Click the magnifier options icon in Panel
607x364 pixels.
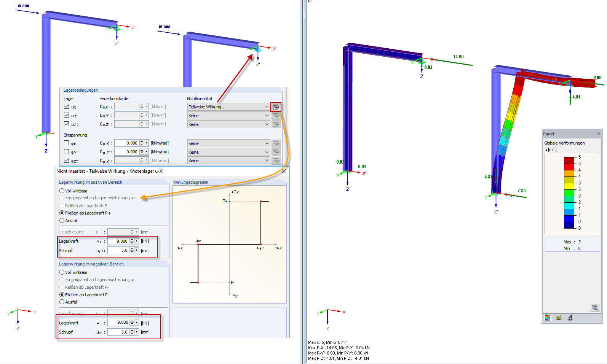click(x=595, y=308)
